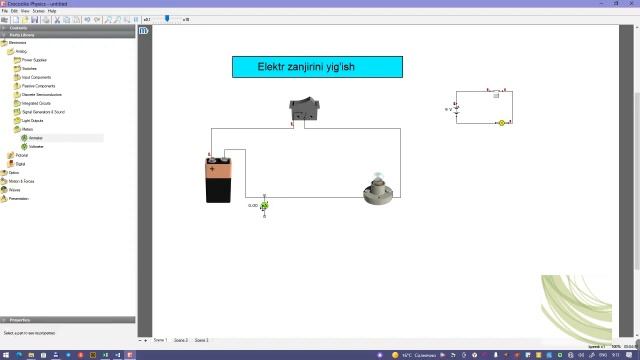Switch to the Scene 1 tab
The image size is (640, 360).
(x=160, y=340)
